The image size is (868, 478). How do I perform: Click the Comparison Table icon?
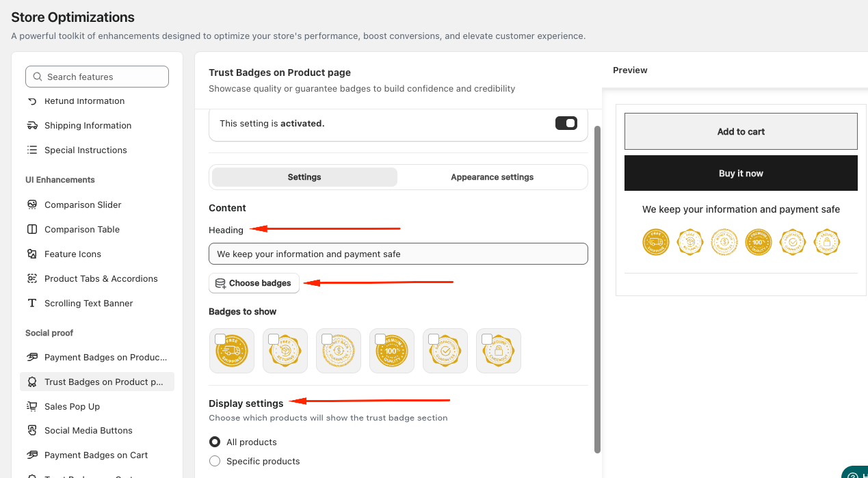(32, 229)
